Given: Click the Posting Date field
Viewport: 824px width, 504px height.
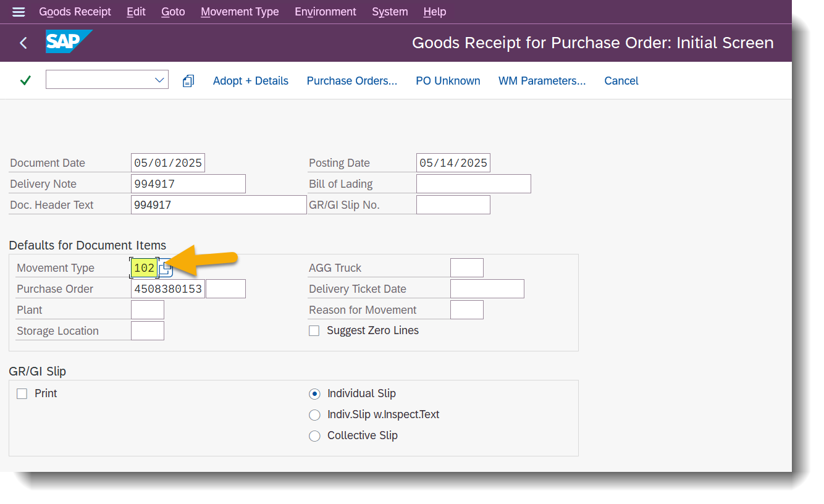Looking at the screenshot, I should click(453, 162).
